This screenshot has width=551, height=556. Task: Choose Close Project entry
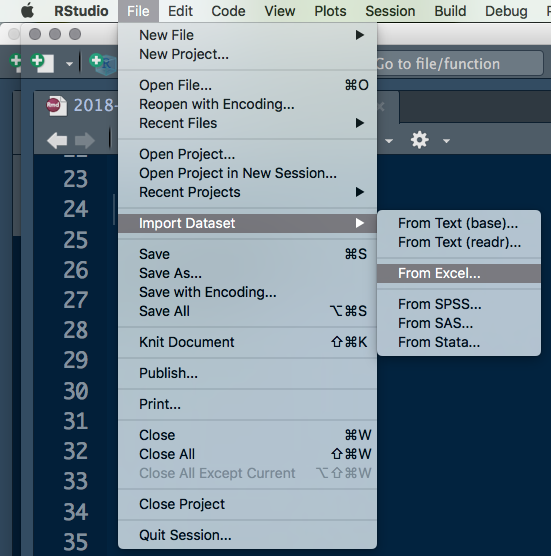coord(247,504)
